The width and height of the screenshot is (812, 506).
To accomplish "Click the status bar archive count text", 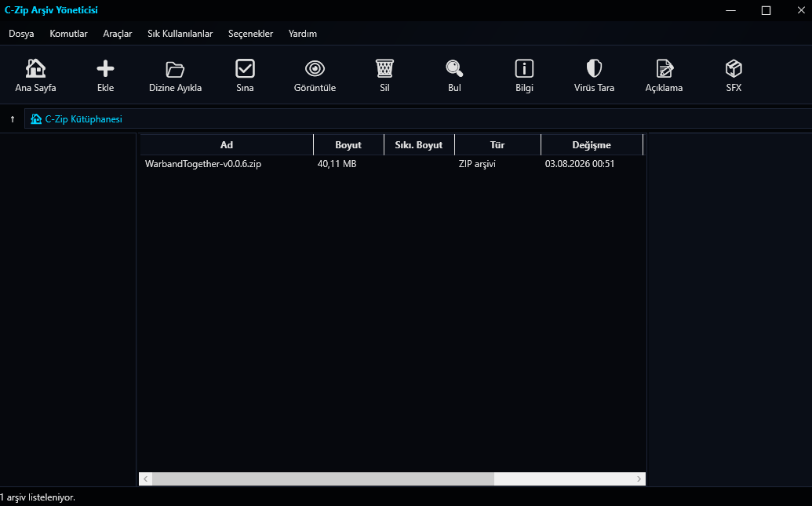I will [x=38, y=497].
